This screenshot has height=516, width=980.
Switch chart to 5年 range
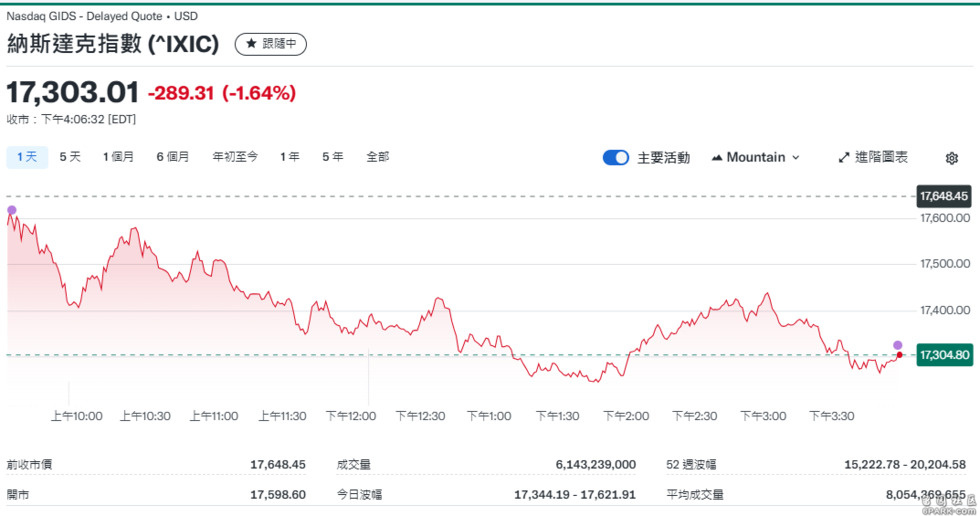[x=332, y=157]
